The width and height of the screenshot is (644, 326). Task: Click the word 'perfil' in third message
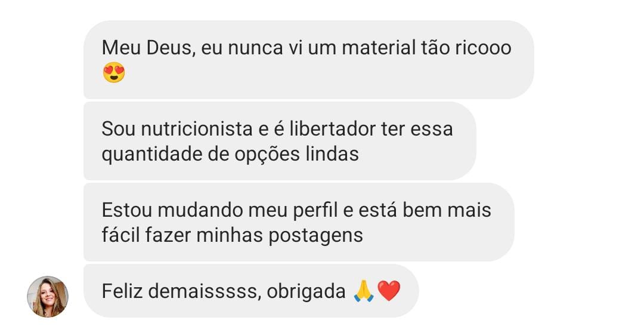coord(315,210)
